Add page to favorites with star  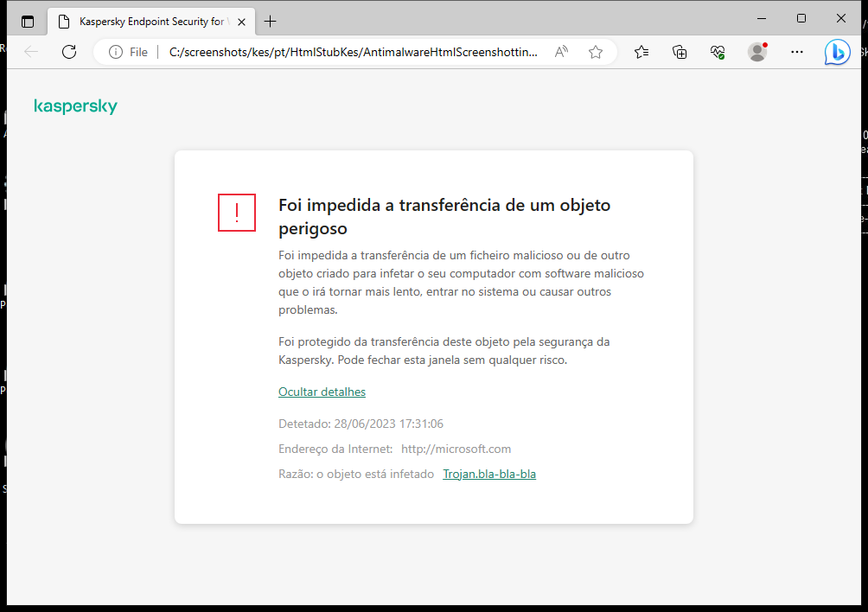[595, 52]
